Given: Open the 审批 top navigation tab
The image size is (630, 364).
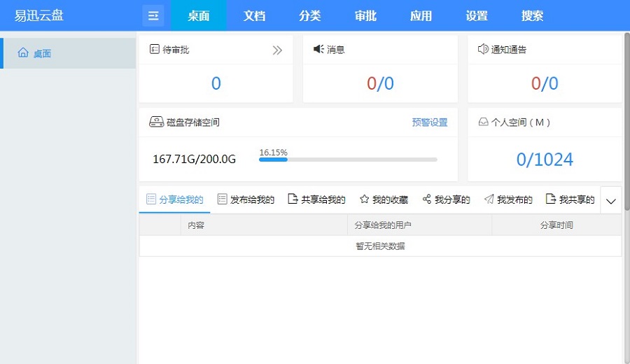Looking at the screenshot, I should (x=365, y=15).
